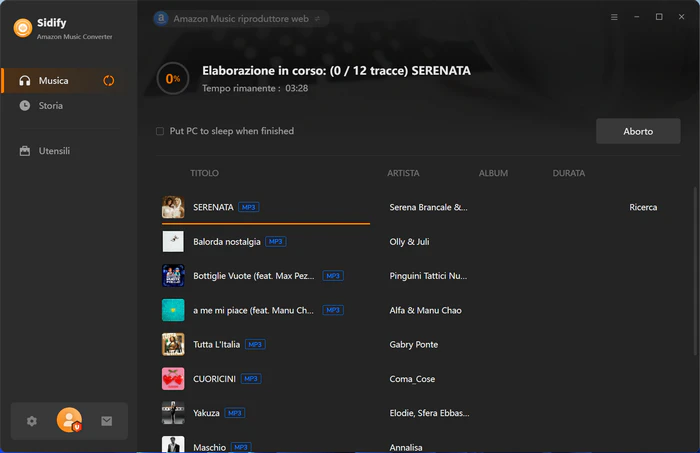
Task: Click the MP3 badge next to Tutta L'Italia
Action: coord(255,345)
